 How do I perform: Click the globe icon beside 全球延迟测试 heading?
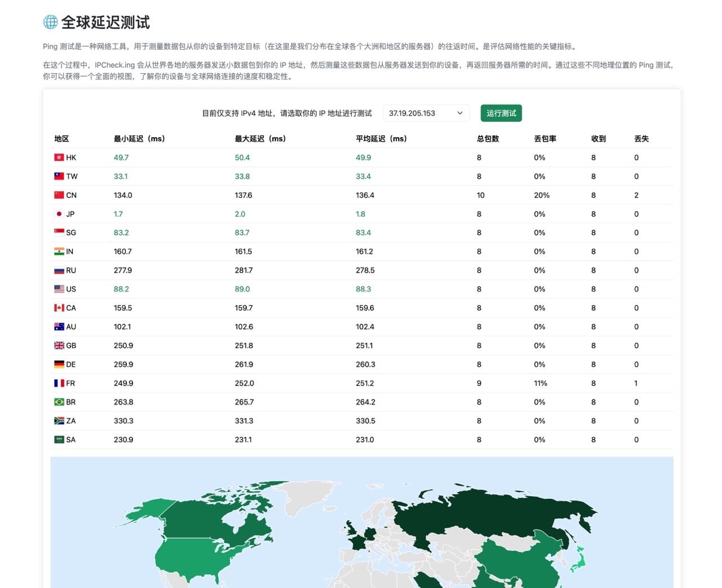(50, 22)
